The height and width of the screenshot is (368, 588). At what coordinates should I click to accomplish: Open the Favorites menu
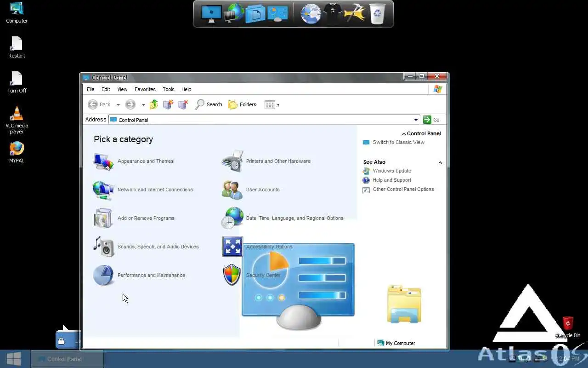coord(145,89)
